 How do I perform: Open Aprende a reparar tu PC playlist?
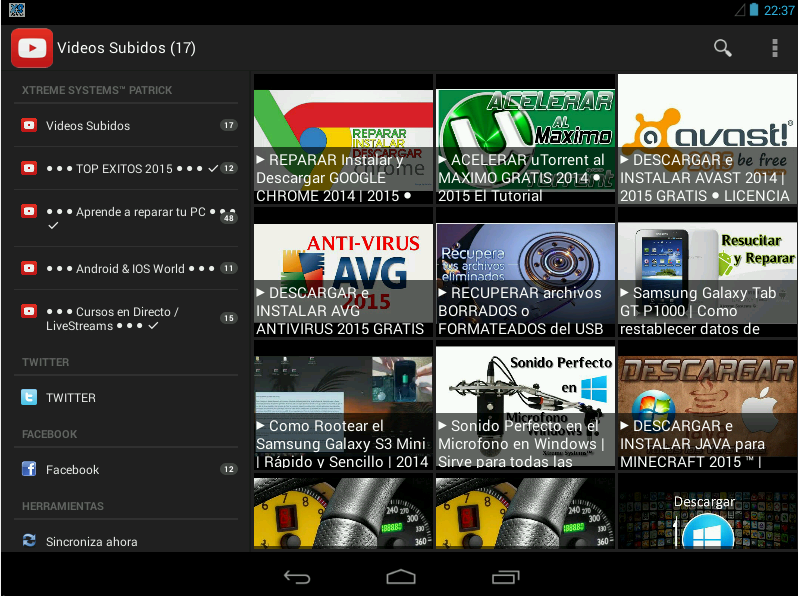tap(126, 218)
